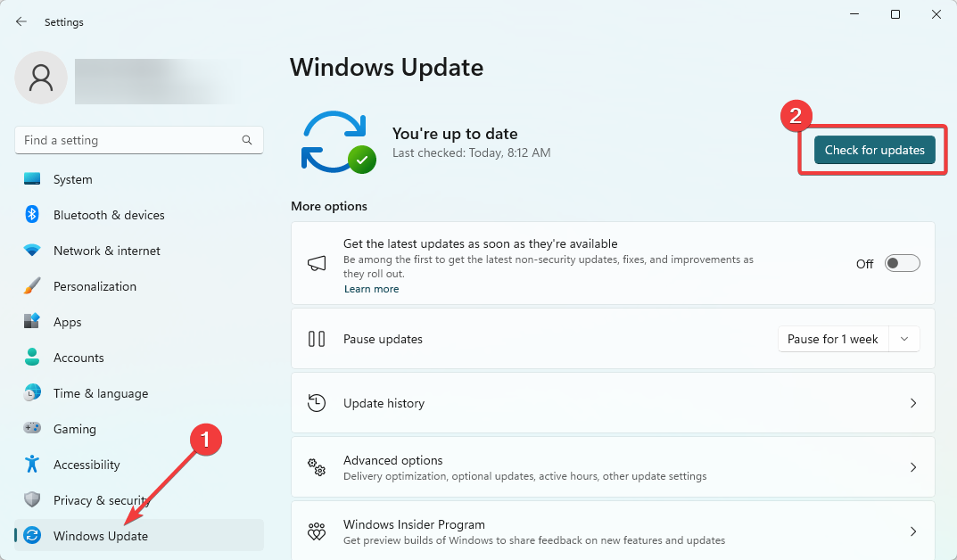This screenshot has width=957, height=560.
Task: Toggle 'Get the latest updates' switch on
Action: [902, 264]
